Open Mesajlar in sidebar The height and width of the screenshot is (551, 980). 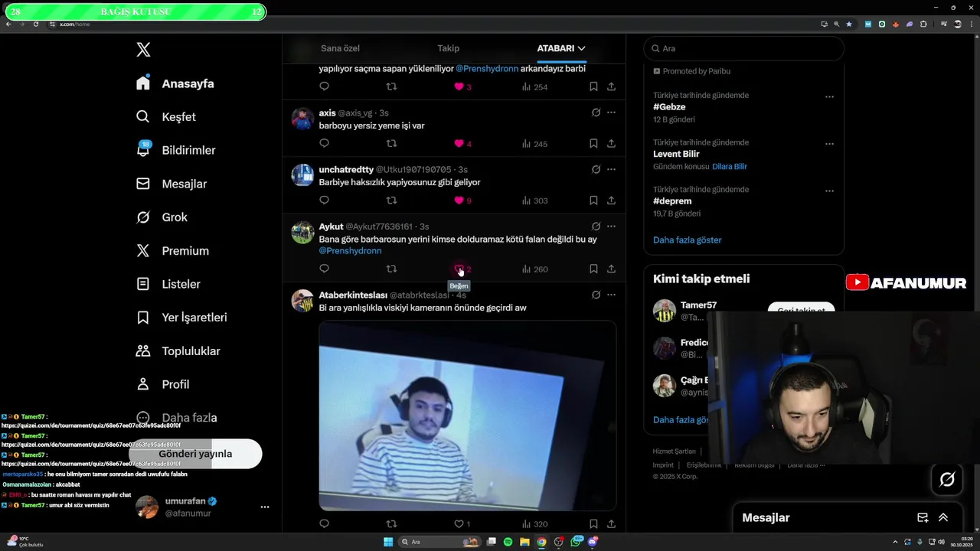tap(171, 184)
